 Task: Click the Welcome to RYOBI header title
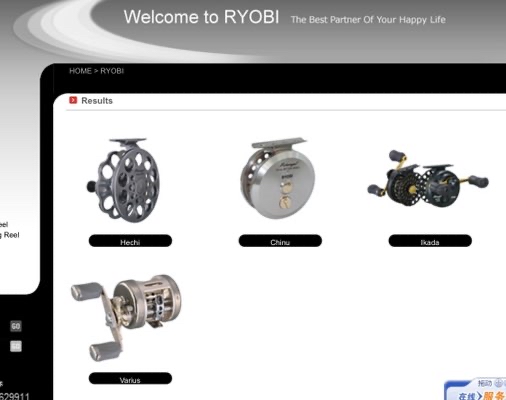click(201, 17)
